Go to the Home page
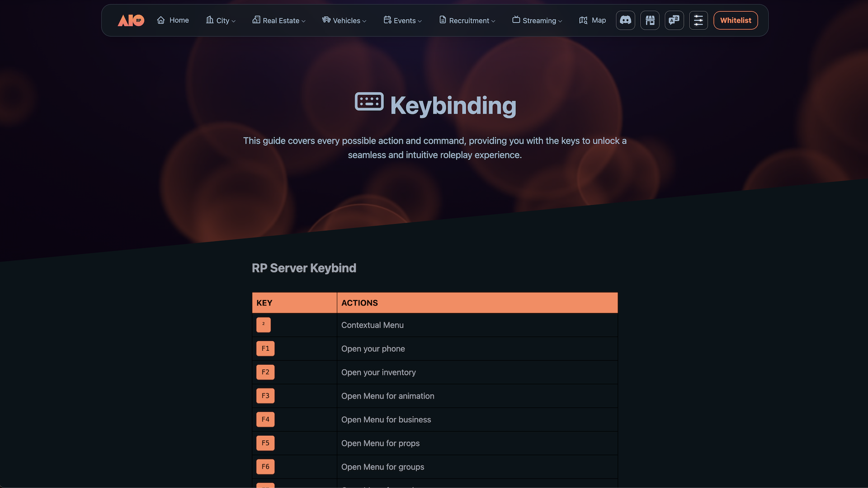Screen dimensions: 868x488 pos(173,20)
